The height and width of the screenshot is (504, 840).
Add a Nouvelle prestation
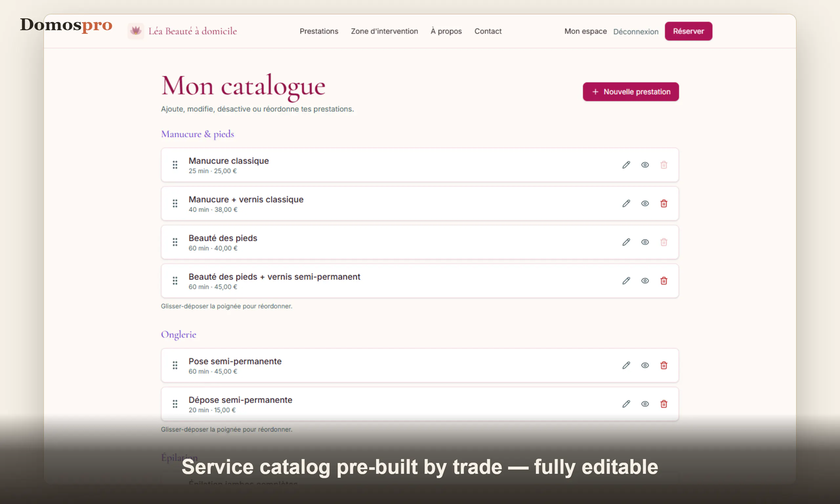coord(631,92)
